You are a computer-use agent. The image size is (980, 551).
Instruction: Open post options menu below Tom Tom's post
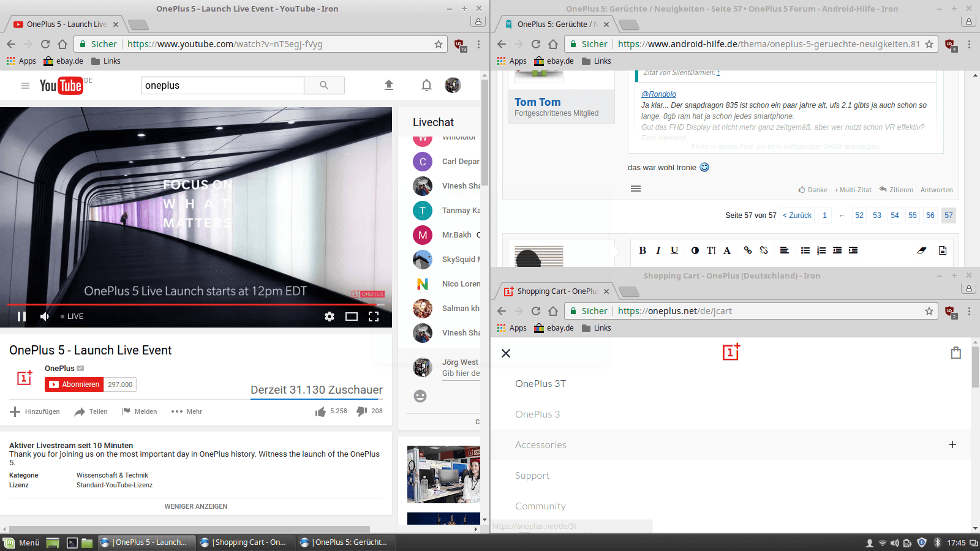click(636, 189)
